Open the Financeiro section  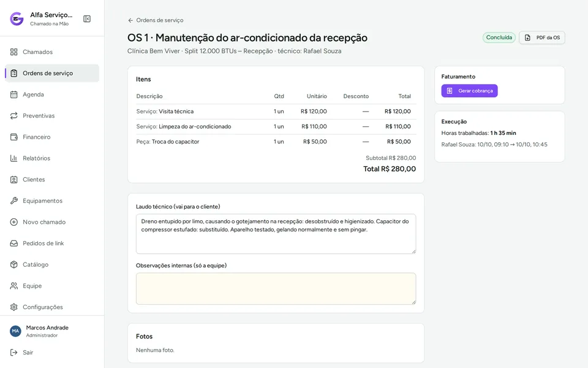(x=51, y=137)
